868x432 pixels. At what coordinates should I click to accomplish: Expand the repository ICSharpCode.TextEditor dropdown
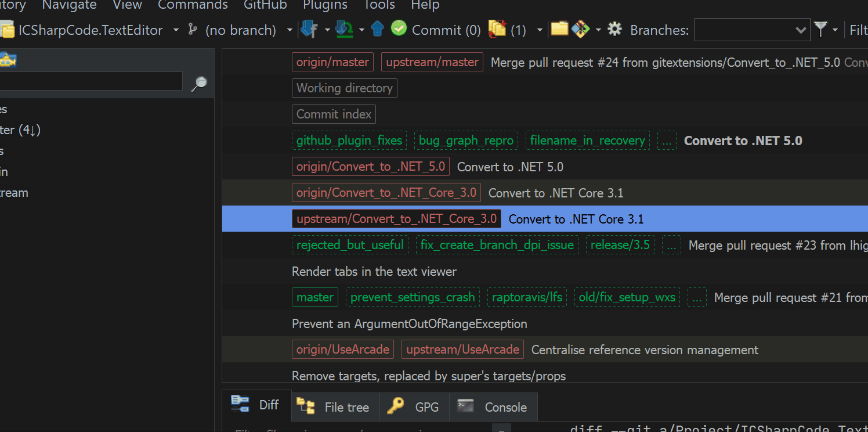176,30
